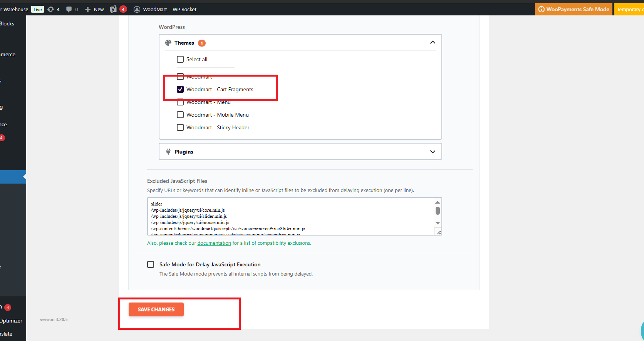Open the Warehouse site name menu

pyautogui.click(x=14, y=9)
